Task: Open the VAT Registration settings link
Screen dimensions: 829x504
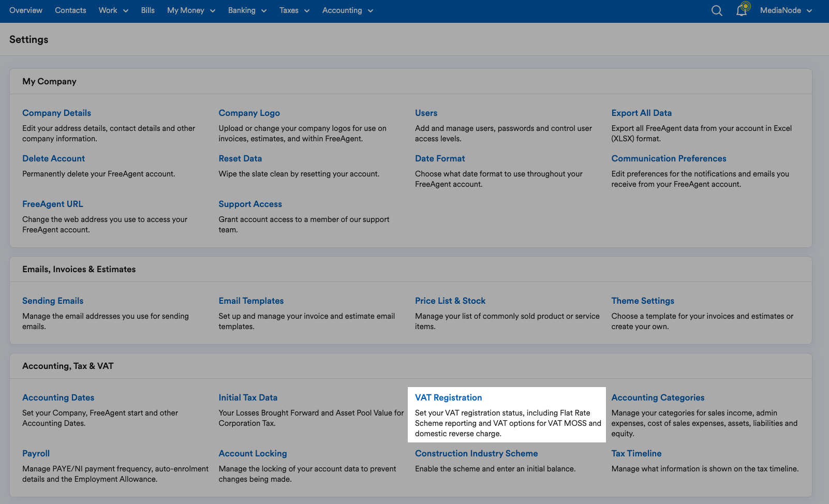Action: click(448, 397)
